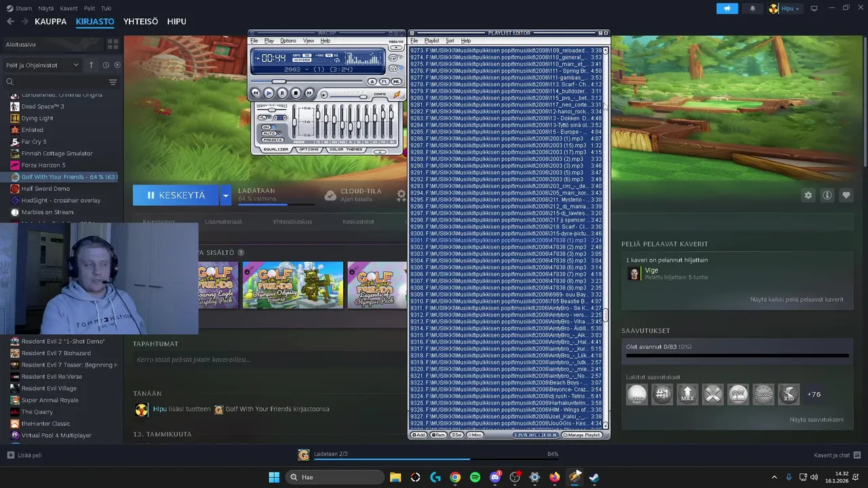Expand Video/Vis drawer arrow in WACUP

pos(396,47)
